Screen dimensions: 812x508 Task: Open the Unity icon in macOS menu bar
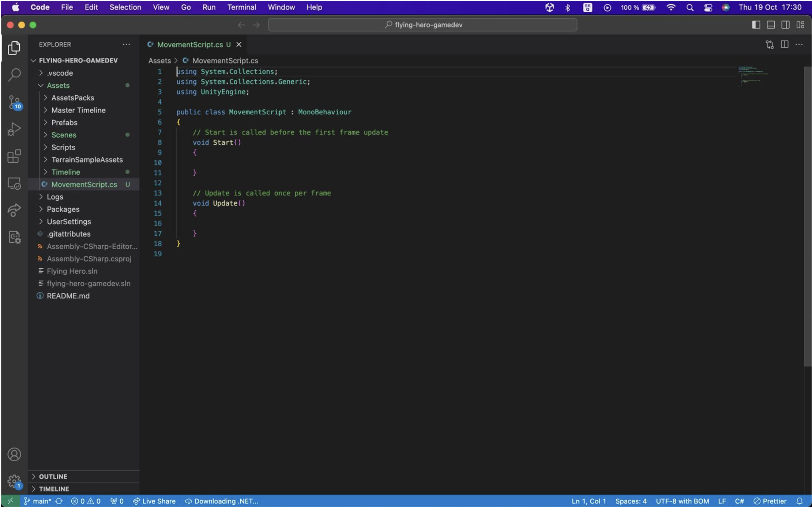click(549, 7)
